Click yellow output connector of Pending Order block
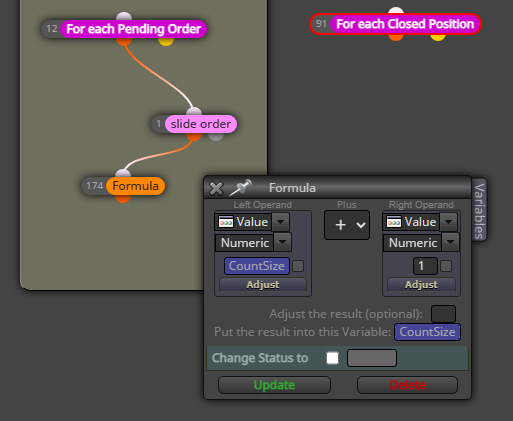The image size is (513, 421). 166,41
